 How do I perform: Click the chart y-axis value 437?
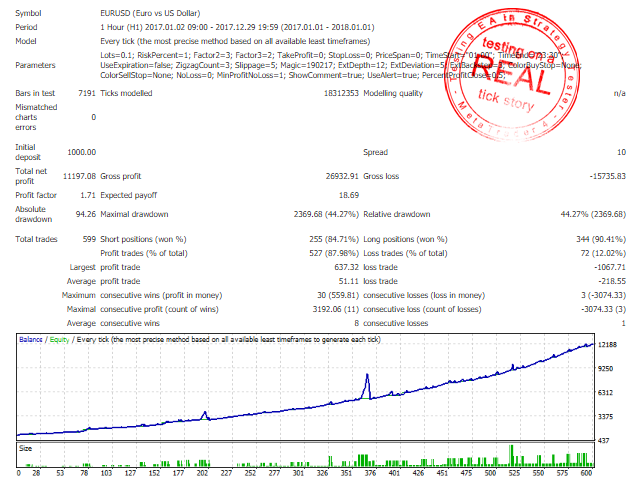603,440
